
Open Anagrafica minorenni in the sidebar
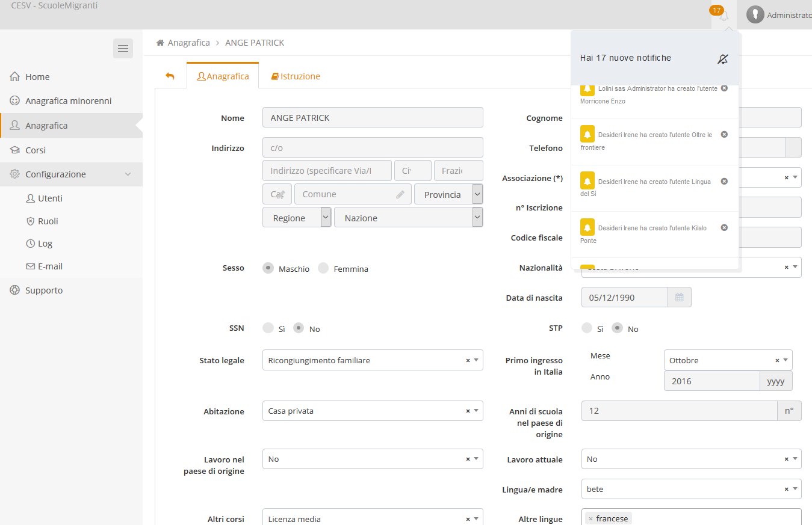71,101
